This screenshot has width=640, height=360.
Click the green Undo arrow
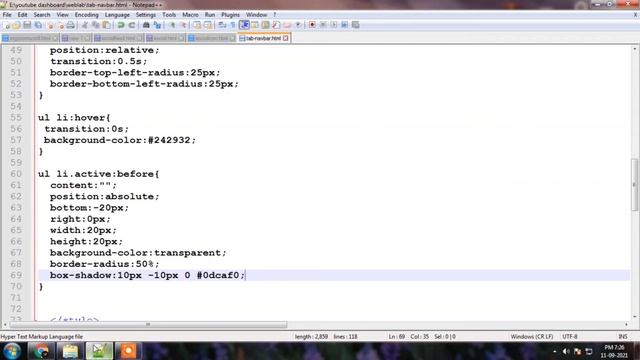(x=121, y=25)
